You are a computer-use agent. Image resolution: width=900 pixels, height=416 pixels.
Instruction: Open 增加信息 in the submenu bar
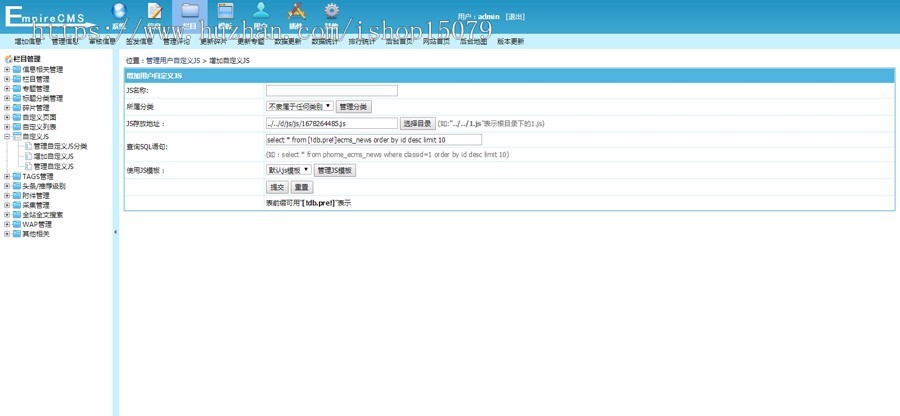tap(28, 41)
